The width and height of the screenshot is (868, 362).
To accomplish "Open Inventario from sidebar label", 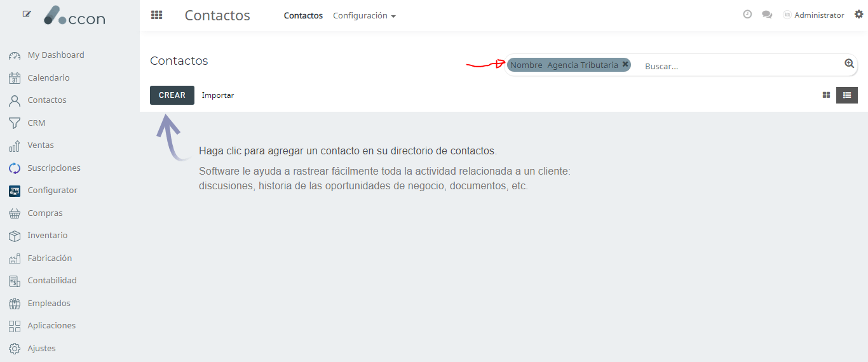I will click(x=48, y=236).
